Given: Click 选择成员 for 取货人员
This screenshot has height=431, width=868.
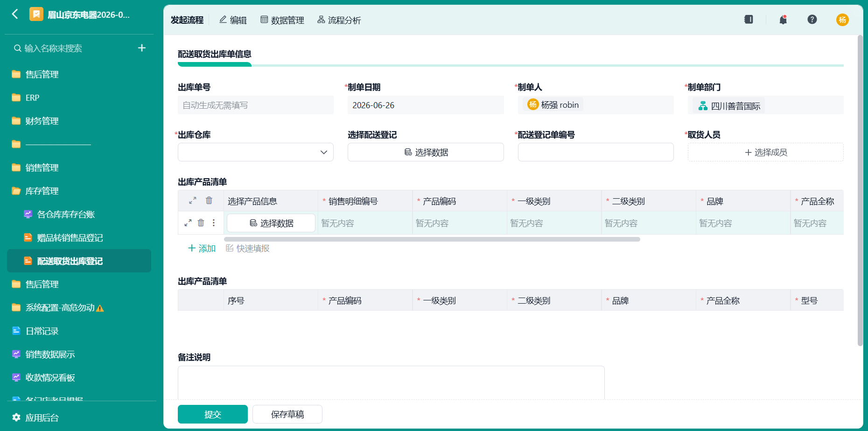Looking at the screenshot, I should pyautogui.click(x=766, y=152).
